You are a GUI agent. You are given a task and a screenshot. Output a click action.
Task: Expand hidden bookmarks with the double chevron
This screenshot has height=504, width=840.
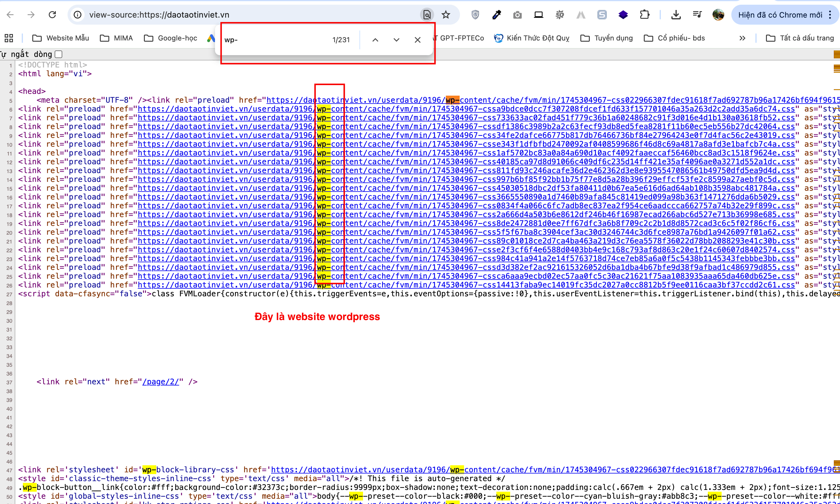742,38
